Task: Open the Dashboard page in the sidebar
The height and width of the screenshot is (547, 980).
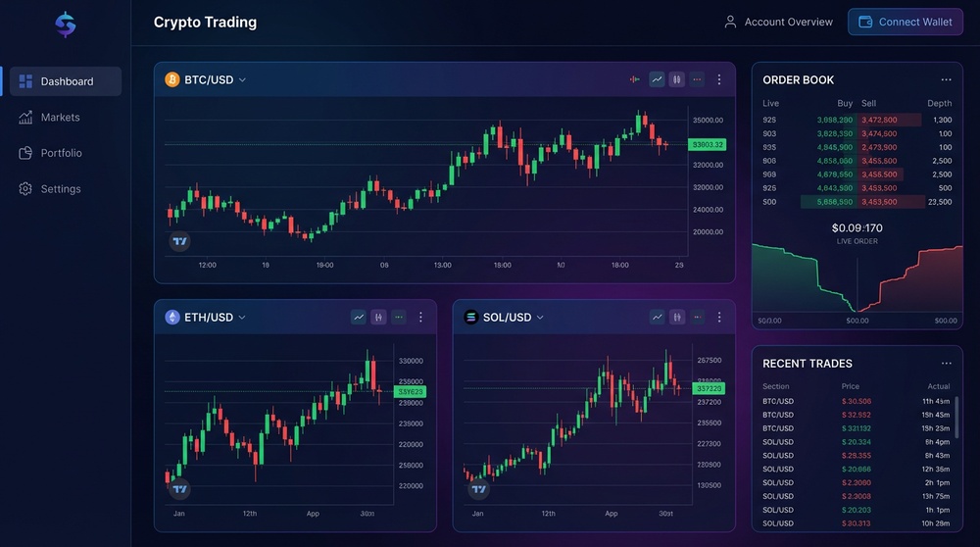Action: tap(66, 81)
